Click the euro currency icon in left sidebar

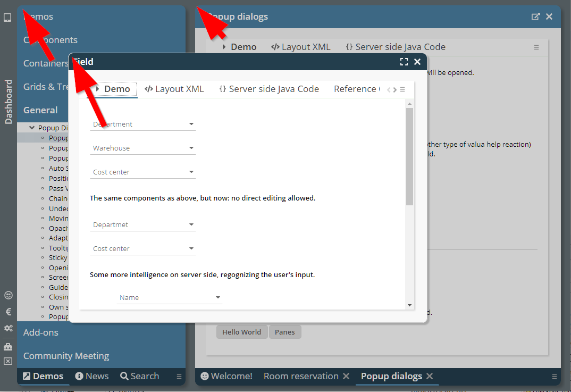pos(8,312)
